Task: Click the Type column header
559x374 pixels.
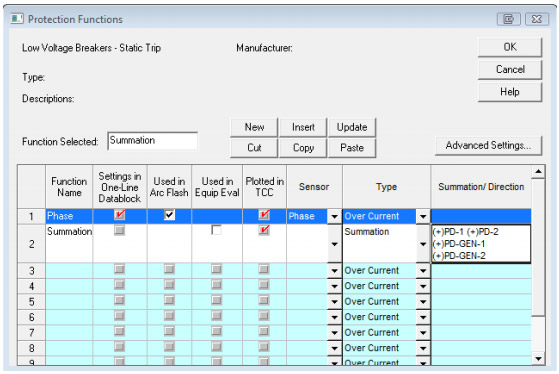Action: [386, 187]
